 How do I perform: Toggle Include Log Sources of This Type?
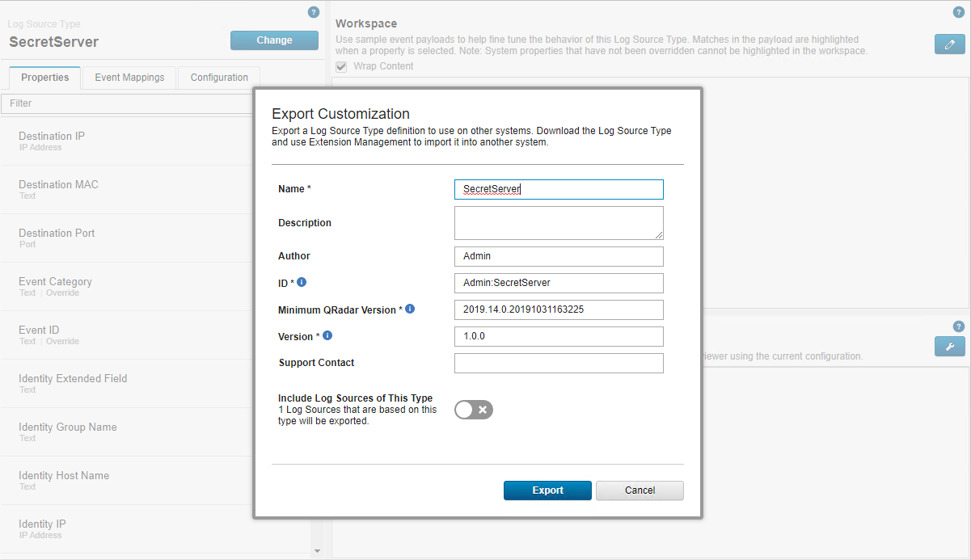474,410
